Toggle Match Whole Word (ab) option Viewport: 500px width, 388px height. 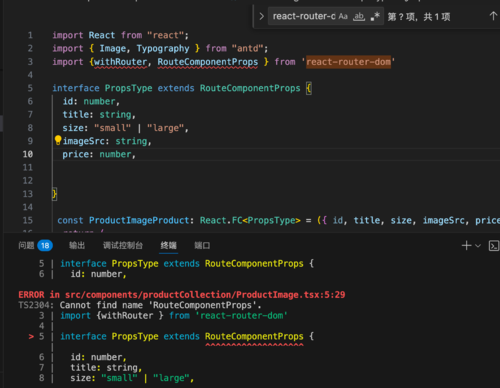(x=359, y=16)
